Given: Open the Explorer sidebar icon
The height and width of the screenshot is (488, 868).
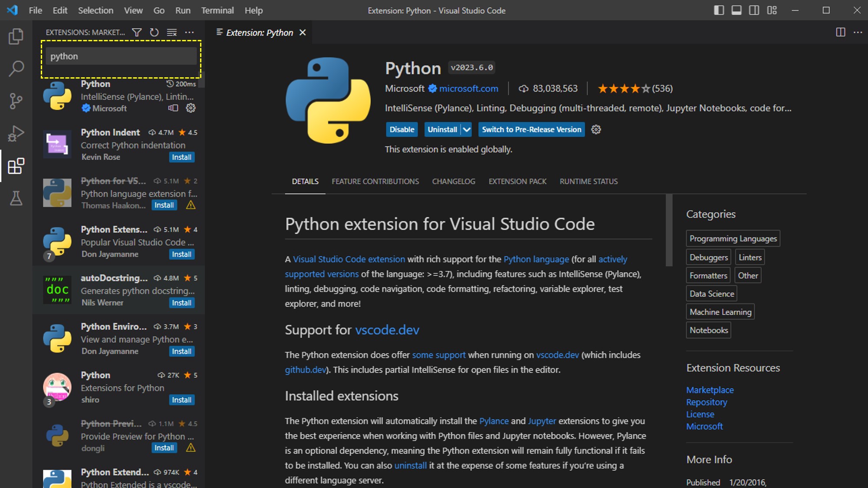Looking at the screenshot, I should tap(16, 36).
